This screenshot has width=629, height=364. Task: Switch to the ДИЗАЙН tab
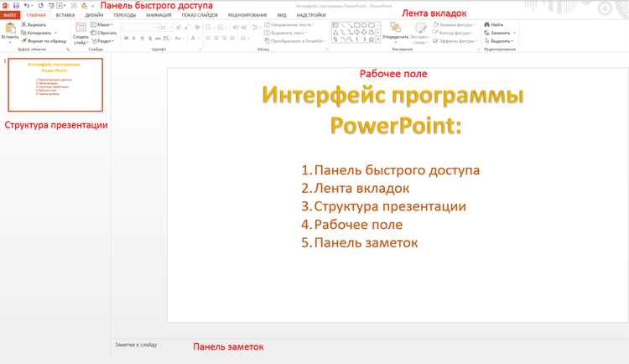[94, 15]
